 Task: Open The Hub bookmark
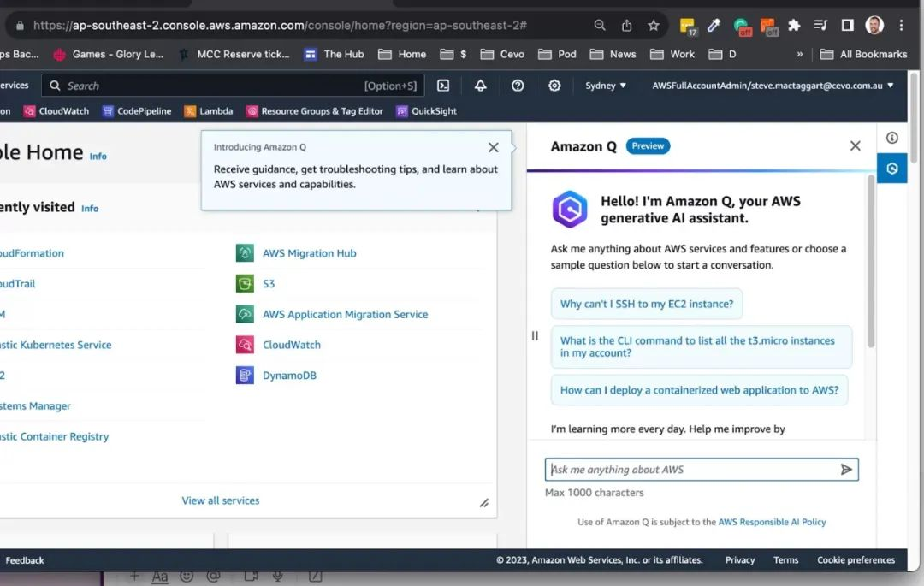[335, 54]
